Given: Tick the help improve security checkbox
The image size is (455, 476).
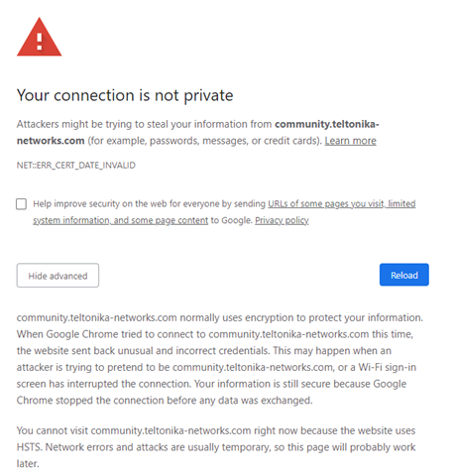Looking at the screenshot, I should (22, 204).
